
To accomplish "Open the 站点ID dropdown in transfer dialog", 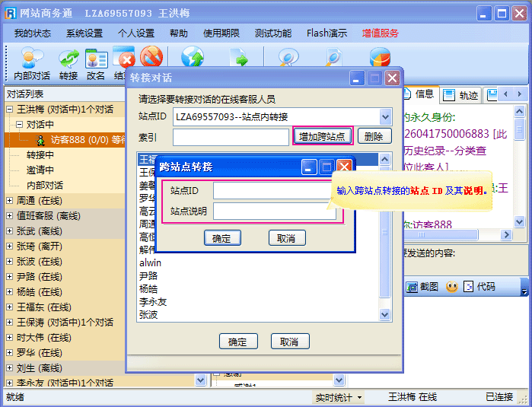I will (x=384, y=116).
